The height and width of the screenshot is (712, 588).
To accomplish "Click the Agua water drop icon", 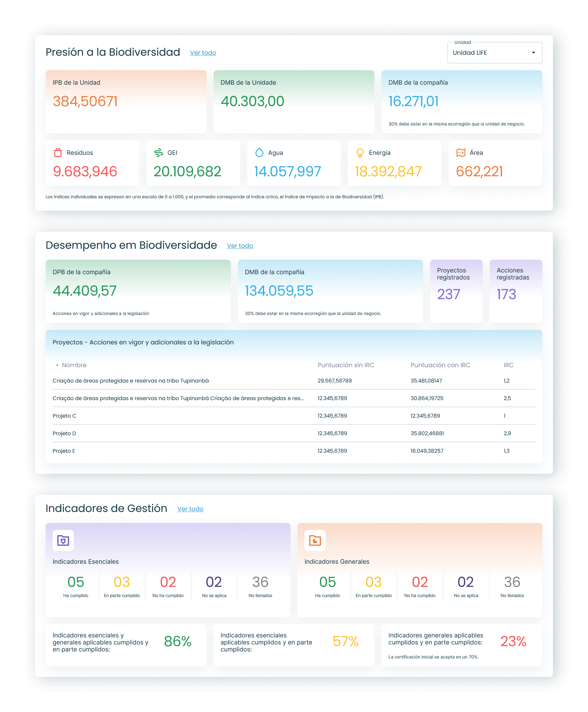I will pyautogui.click(x=259, y=153).
